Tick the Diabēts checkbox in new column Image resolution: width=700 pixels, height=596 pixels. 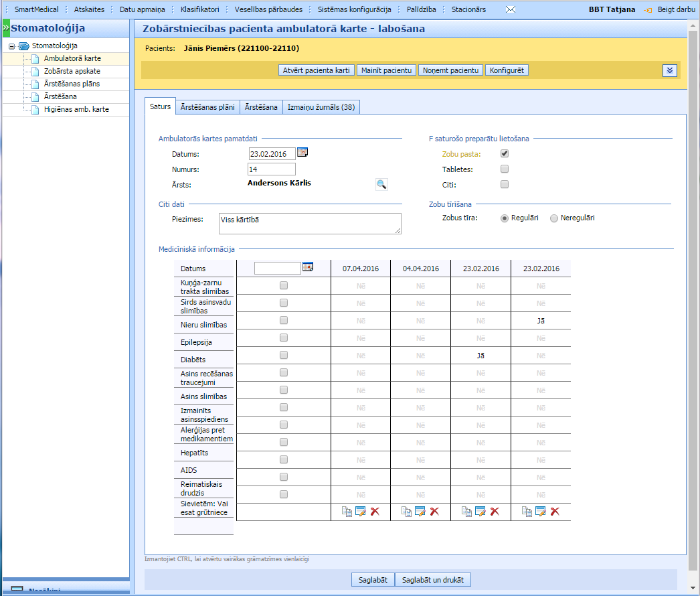[x=284, y=355]
